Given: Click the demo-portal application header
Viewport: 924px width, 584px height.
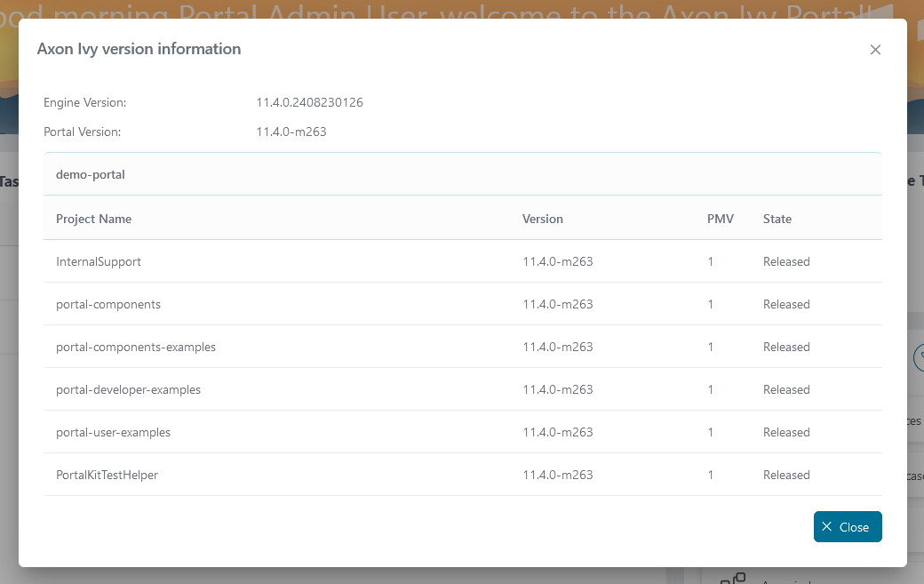Looking at the screenshot, I should click(x=463, y=174).
